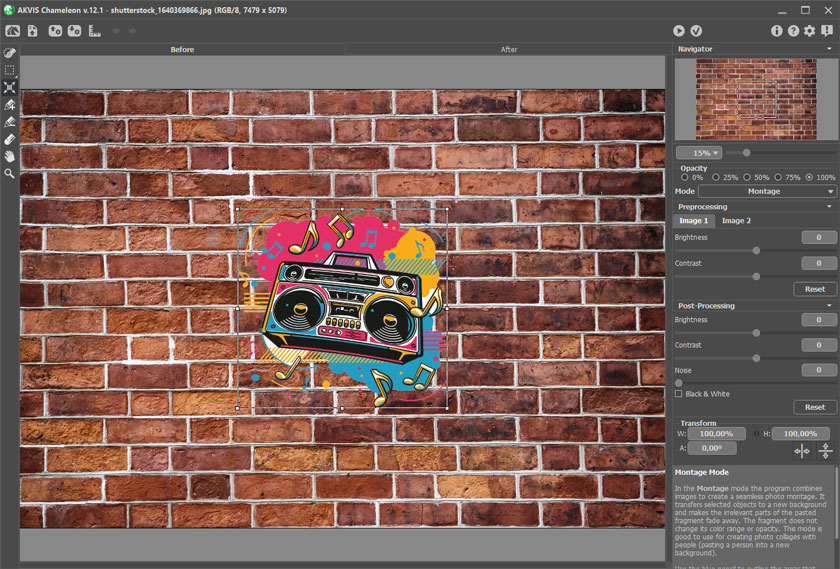Toggle the guiding lines toolbar icon
This screenshot has width=840, height=569.
point(95,31)
